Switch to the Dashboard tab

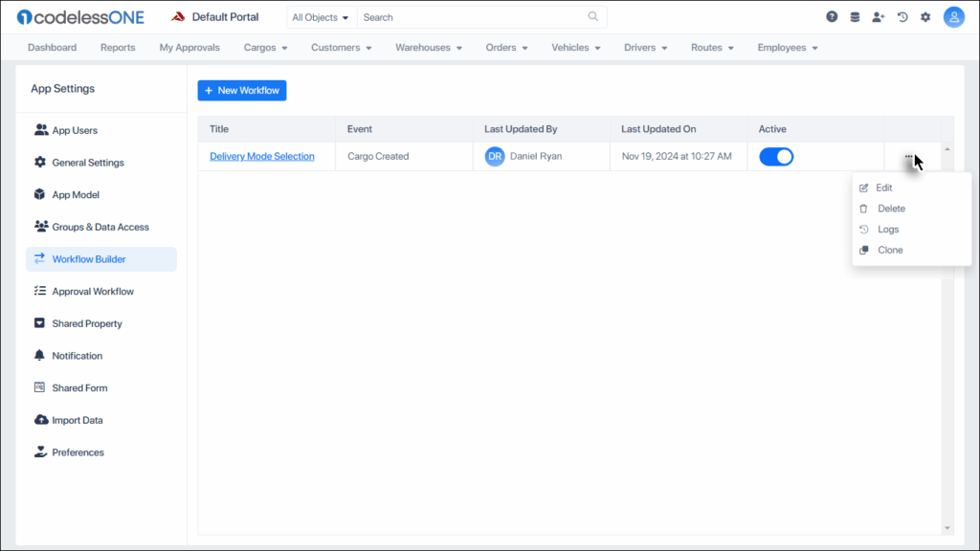tap(52, 47)
